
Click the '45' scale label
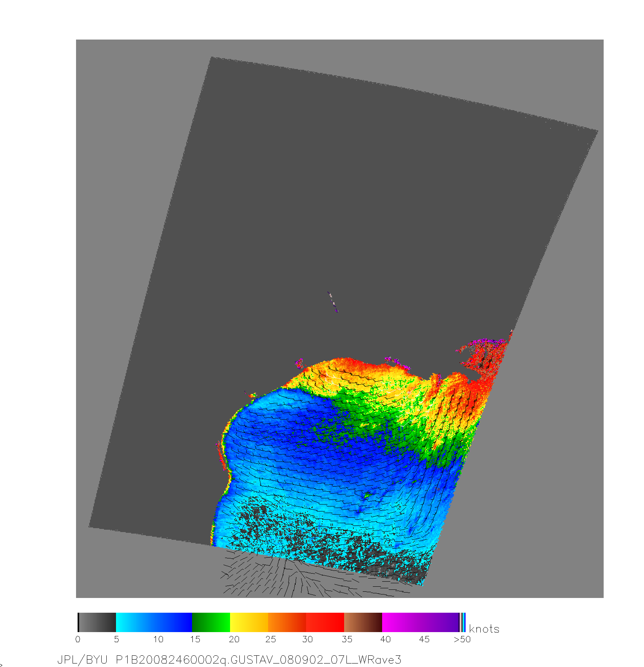[424, 639]
